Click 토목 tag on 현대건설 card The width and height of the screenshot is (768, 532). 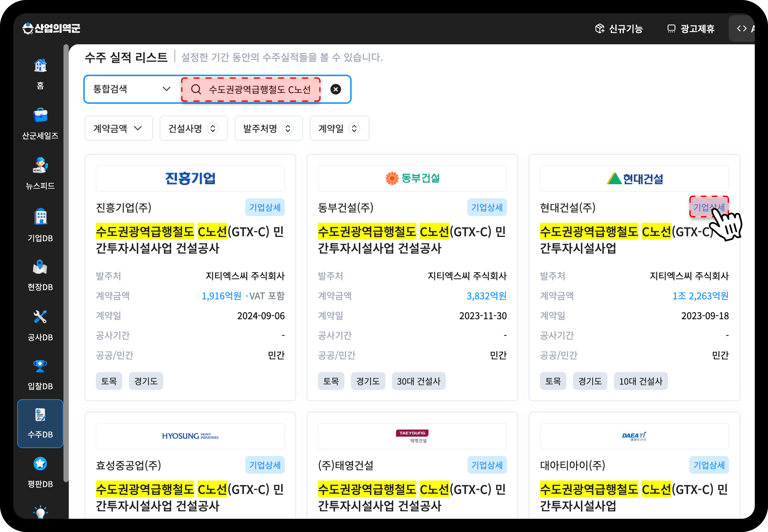(x=553, y=381)
